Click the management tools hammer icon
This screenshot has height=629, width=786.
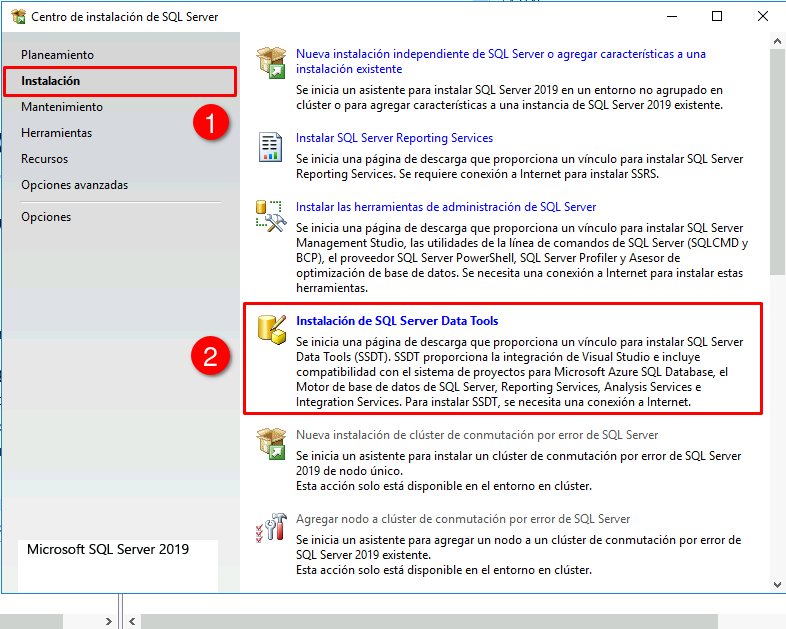(x=271, y=216)
